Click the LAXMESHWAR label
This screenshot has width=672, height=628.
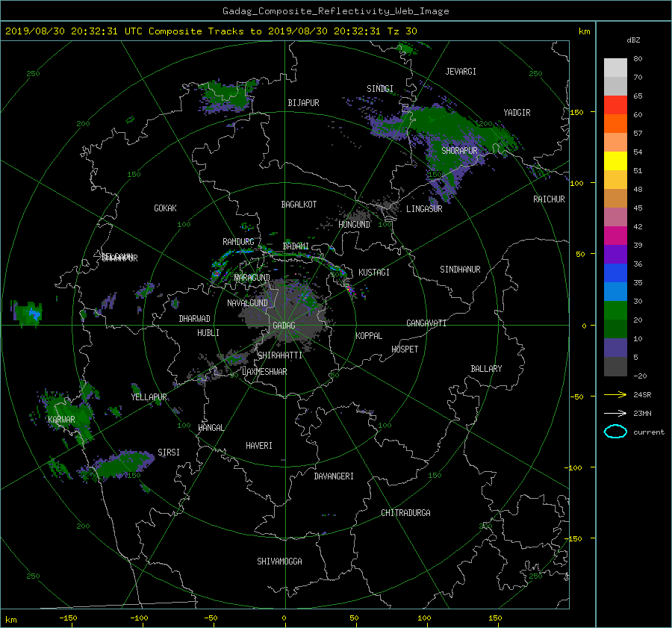tap(264, 372)
